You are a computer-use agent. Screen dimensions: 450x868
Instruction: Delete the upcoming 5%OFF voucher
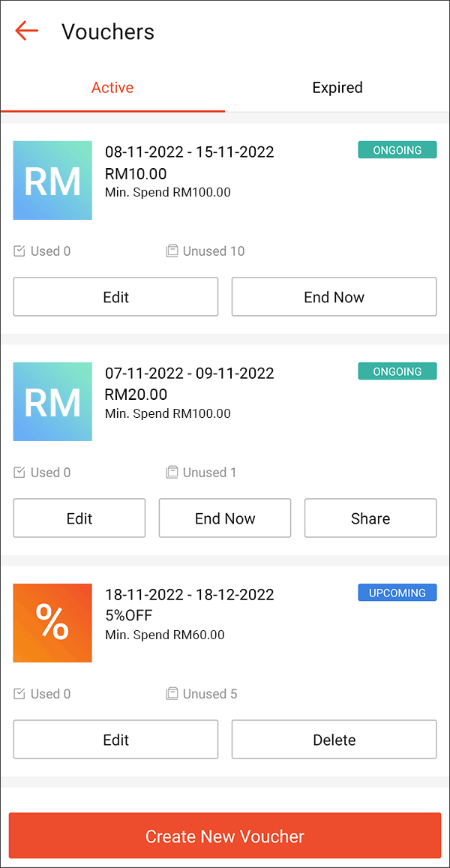tap(334, 739)
